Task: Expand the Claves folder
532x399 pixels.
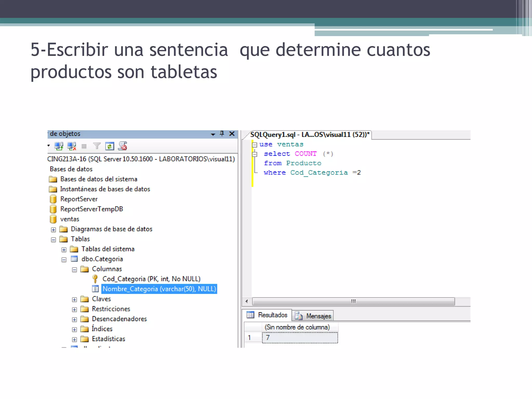Action: click(x=75, y=300)
